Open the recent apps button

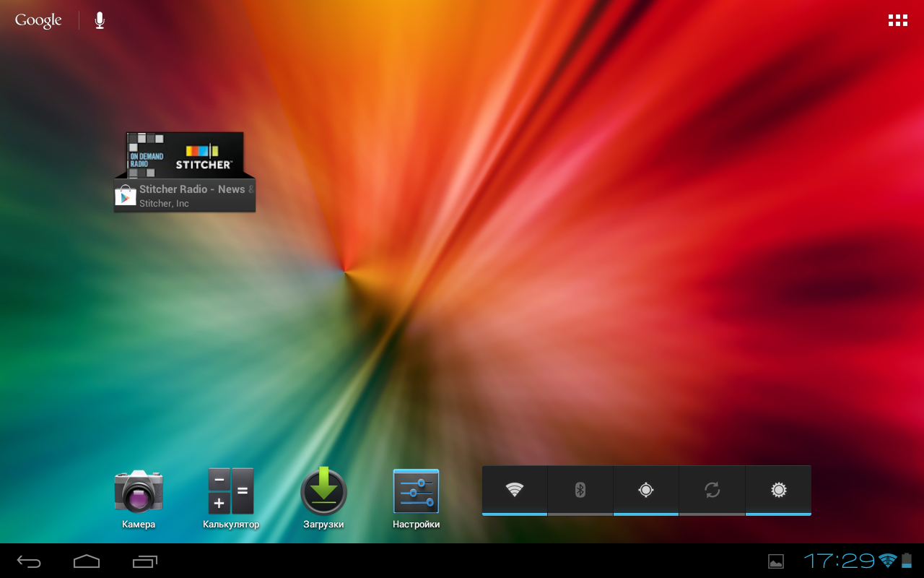145,561
